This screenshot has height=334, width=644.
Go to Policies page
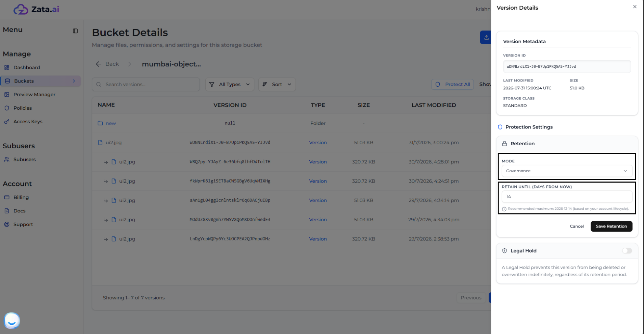tap(23, 108)
